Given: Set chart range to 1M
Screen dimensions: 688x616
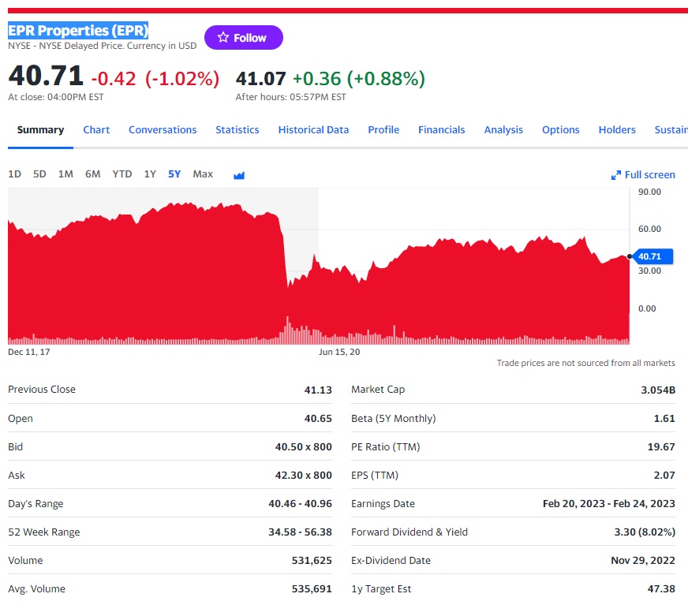Looking at the screenshot, I should point(65,174).
